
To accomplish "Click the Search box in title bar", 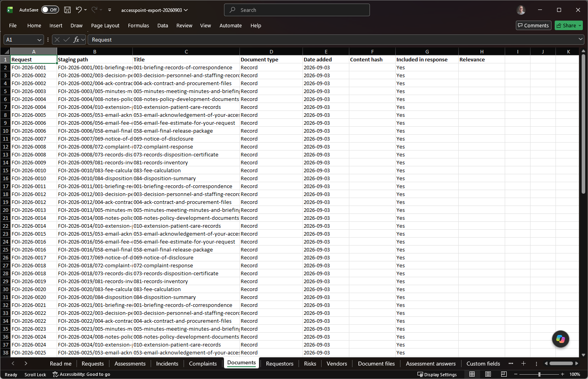I will coord(297,10).
